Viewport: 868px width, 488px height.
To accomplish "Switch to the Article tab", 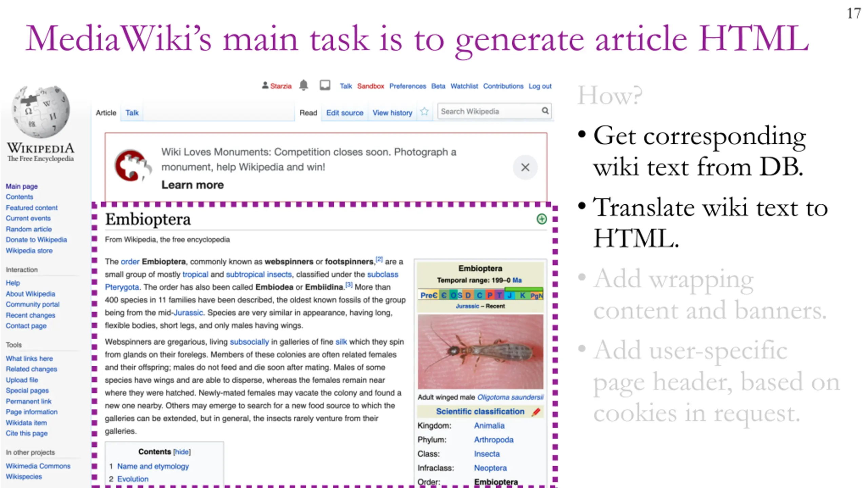I will pyautogui.click(x=106, y=113).
